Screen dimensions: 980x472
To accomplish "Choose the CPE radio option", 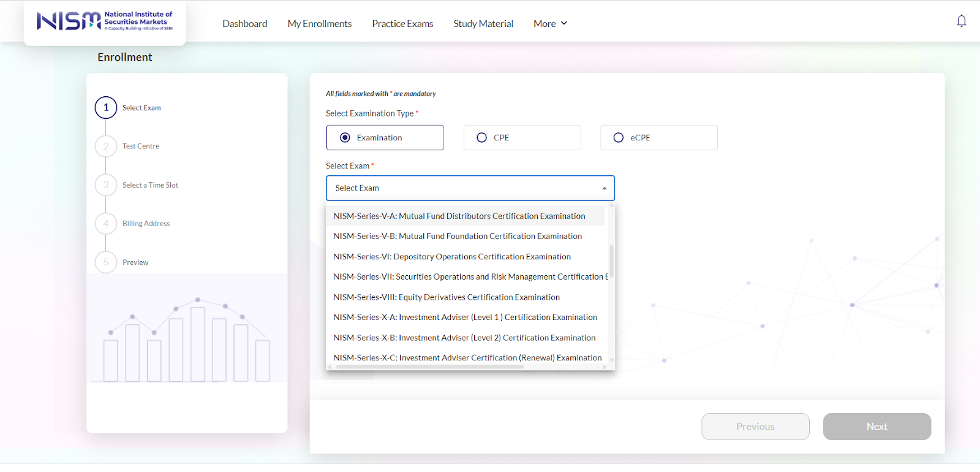I will [x=482, y=137].
